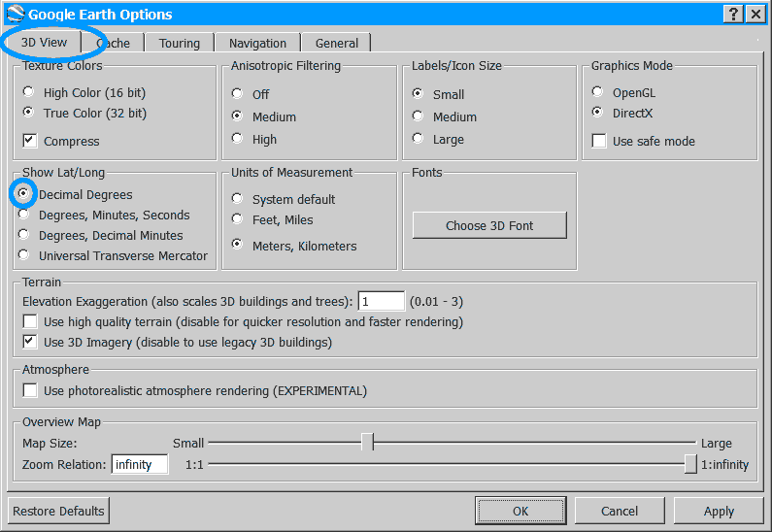The image size is (772, 532).
Task: Choose Feet, Miles measurement units
Action: tap(237, 219)
